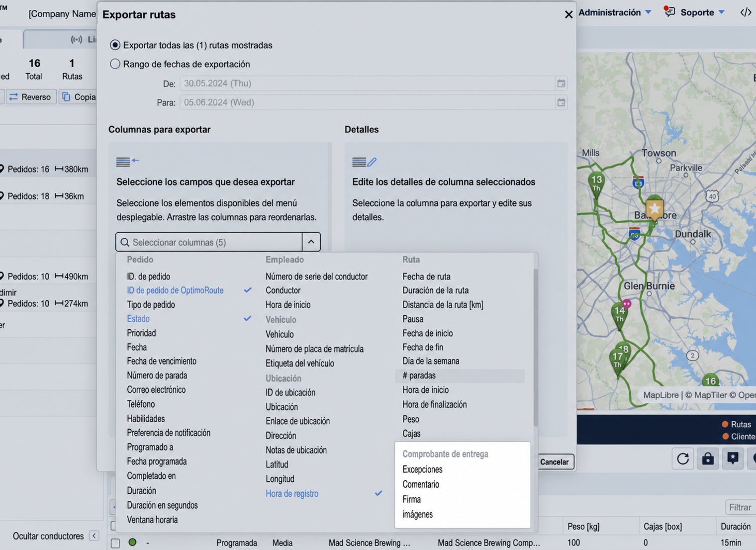Click the Clientes orange legend dot
Viewport: 756px width, 550px height.
click(725, 437)
